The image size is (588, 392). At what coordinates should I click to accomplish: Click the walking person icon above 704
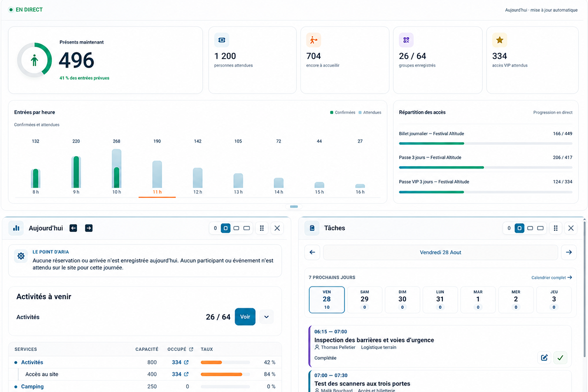coord(314,40)
